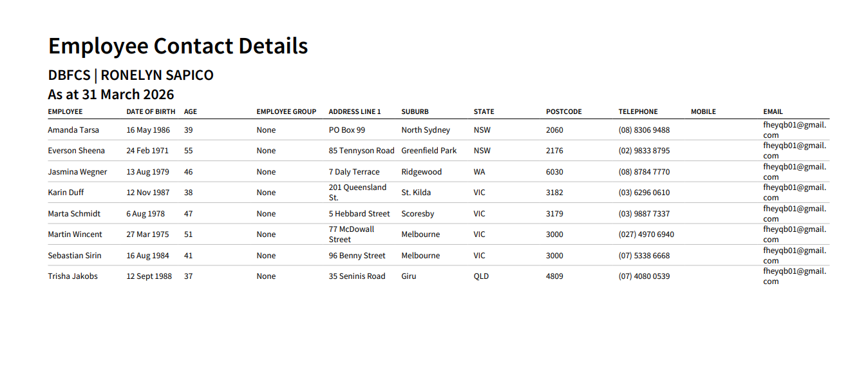868x371 pixels.
Task: Select postcode 6030 in Jasmina's row
Action: tap(554, 172)
